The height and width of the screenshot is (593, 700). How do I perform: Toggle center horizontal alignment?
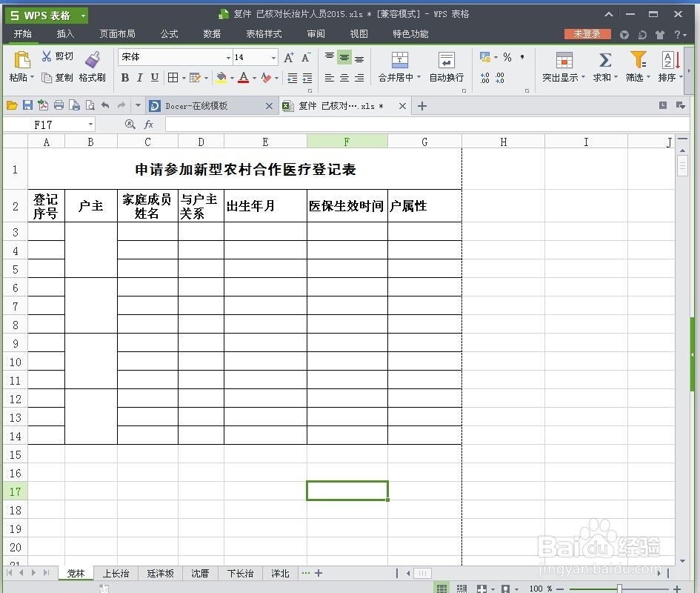point(344,79)
